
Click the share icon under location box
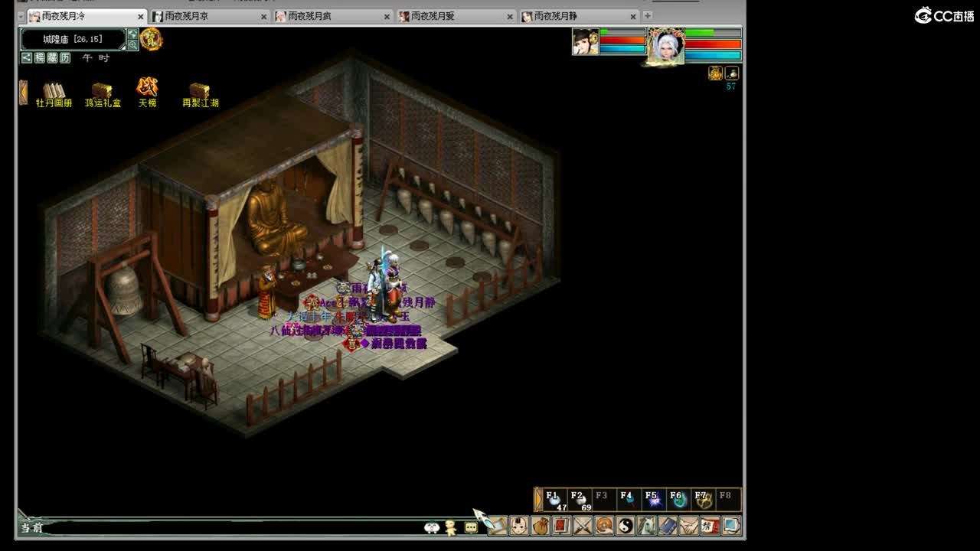[27, 57]
